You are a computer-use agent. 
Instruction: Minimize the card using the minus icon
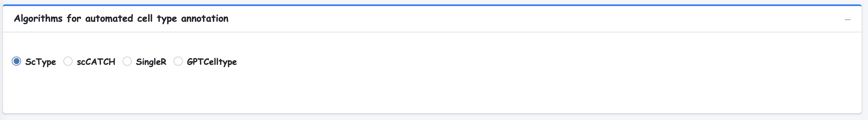pos(847,20)
